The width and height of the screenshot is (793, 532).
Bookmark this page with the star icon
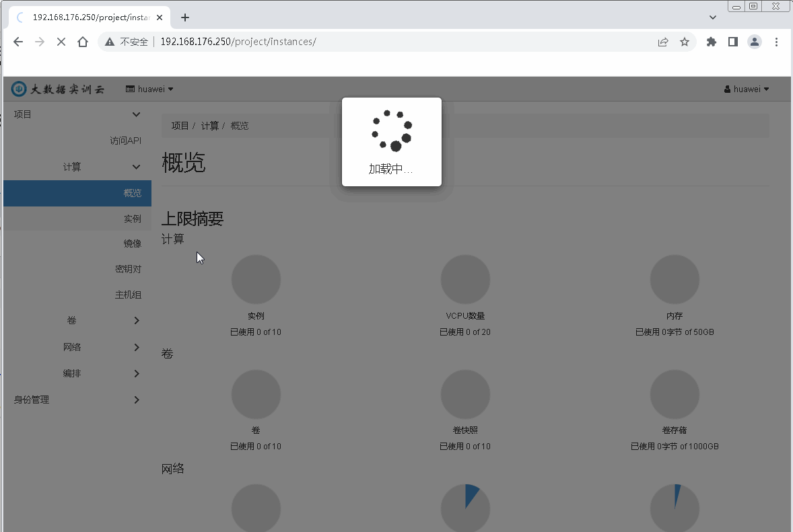tap(685, 41)
